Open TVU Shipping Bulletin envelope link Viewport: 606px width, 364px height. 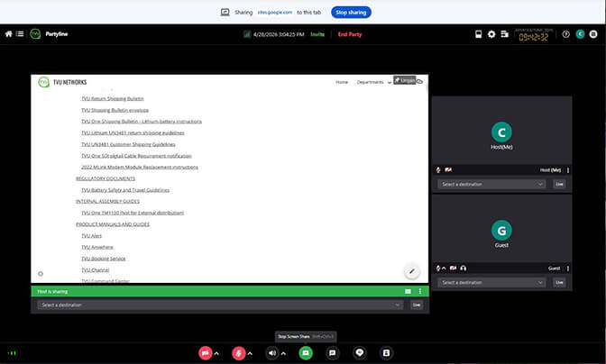(x=115, y=111)
